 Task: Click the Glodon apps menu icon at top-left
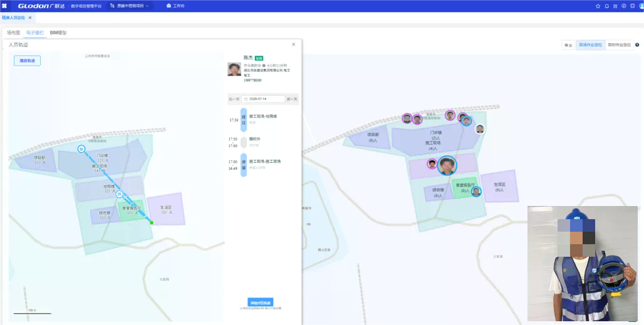(x=4, y=6)
